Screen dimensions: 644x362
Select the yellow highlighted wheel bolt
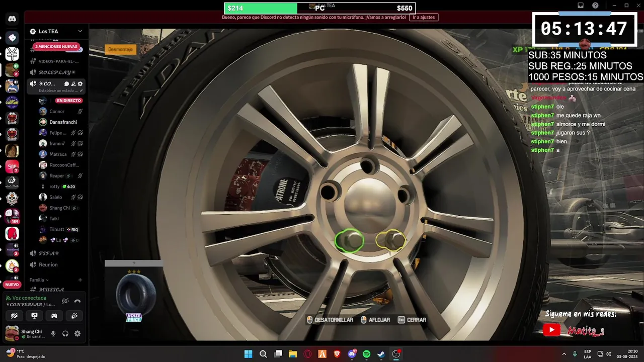pyautogui.click(x=391, y=240)
